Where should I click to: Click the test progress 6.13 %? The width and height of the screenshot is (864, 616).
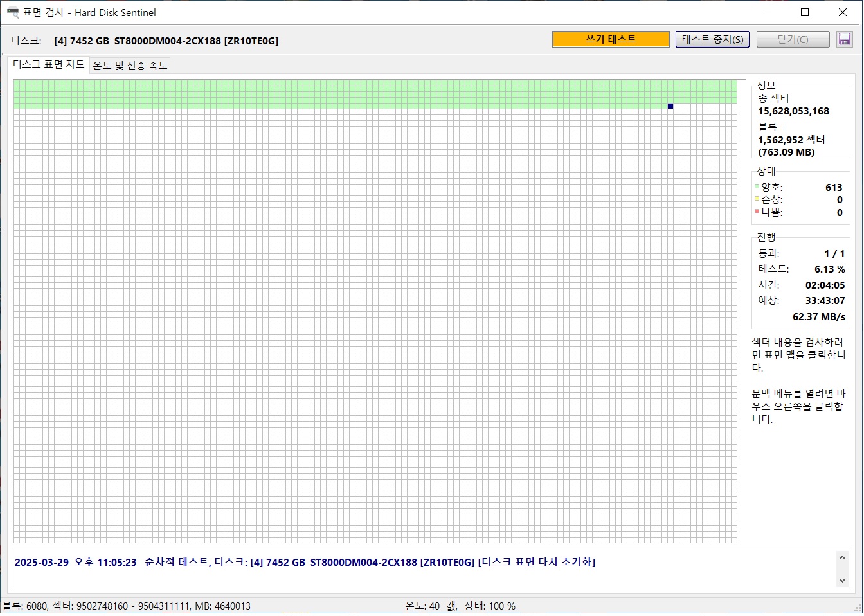click(830, 269)
